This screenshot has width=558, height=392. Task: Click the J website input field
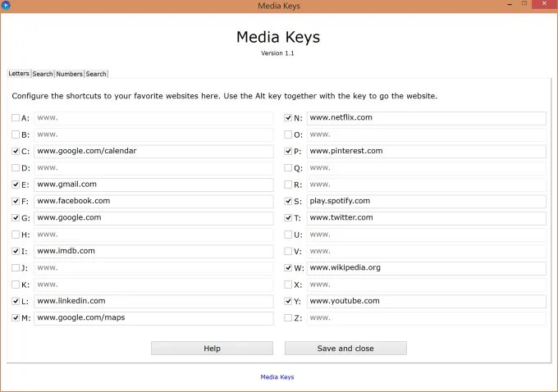(x=153, y=268)
